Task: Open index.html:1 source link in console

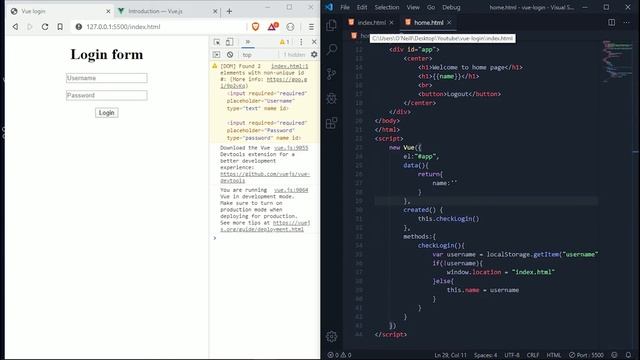Action: point(290,66)
